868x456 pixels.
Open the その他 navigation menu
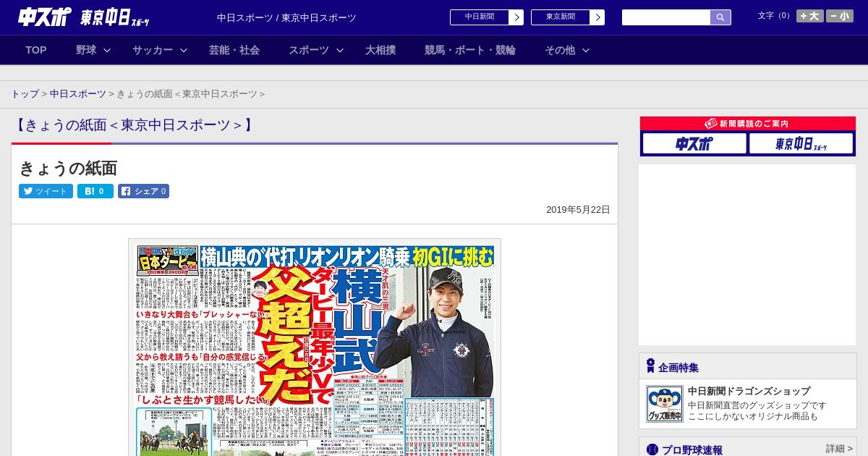(x=560, y=50)
